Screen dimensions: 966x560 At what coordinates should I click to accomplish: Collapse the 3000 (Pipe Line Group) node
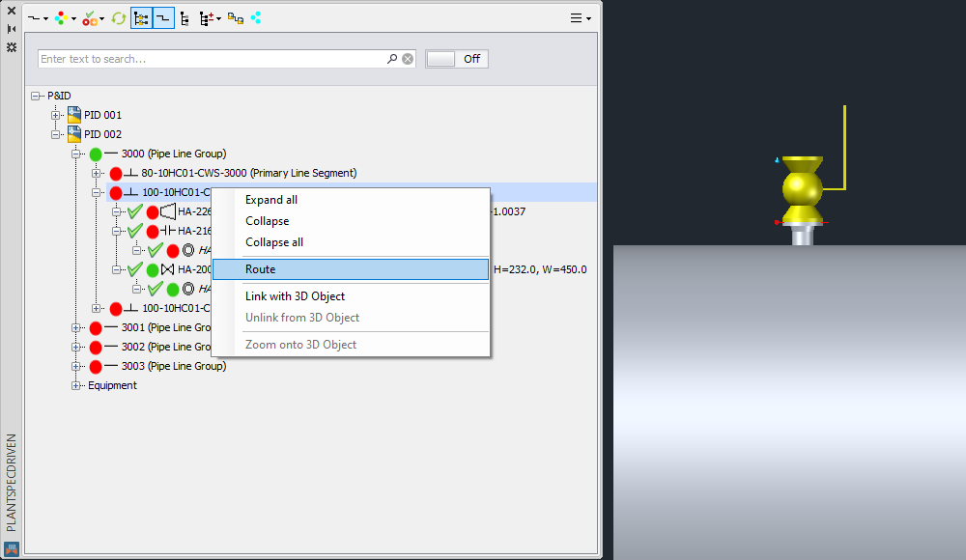[x=75, y=154]
